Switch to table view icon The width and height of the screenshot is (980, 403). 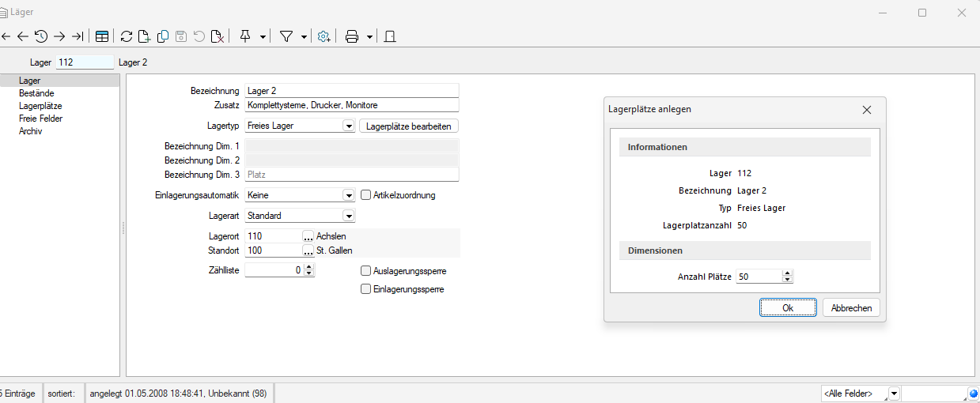tap(102, 36)
